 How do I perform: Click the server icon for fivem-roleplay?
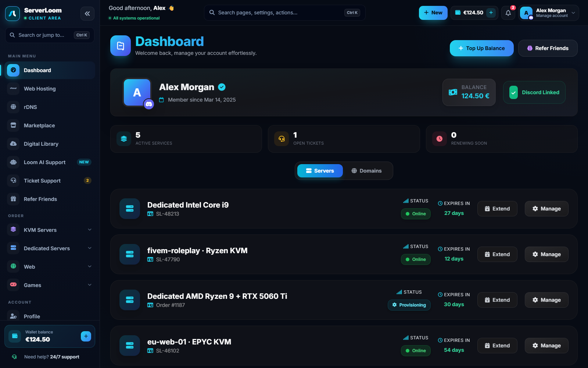pyautogui.click(x=130, y=254)
